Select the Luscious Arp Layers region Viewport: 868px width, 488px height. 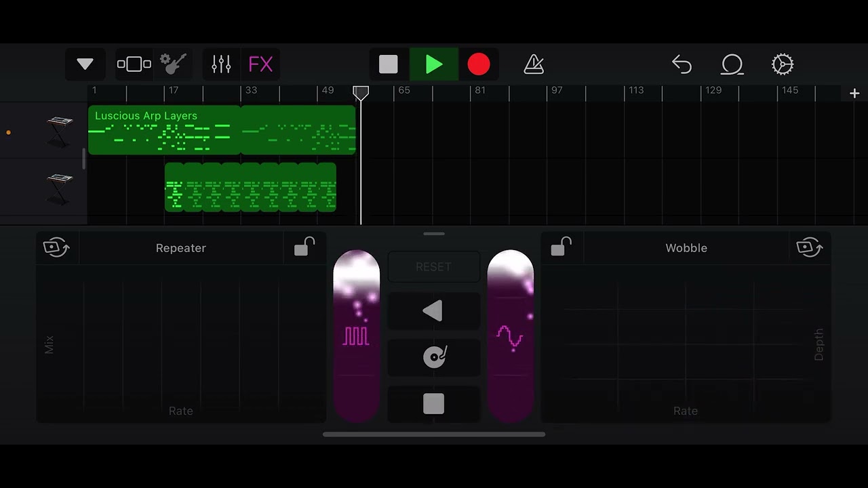222,130
